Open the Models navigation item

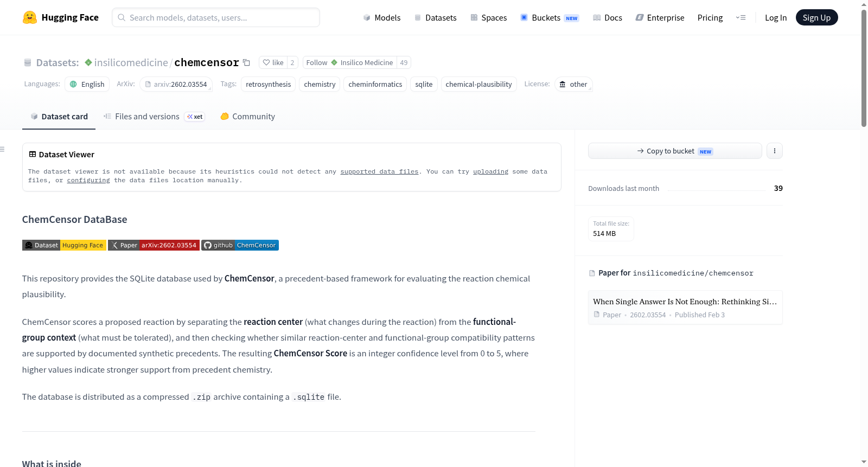382,17
